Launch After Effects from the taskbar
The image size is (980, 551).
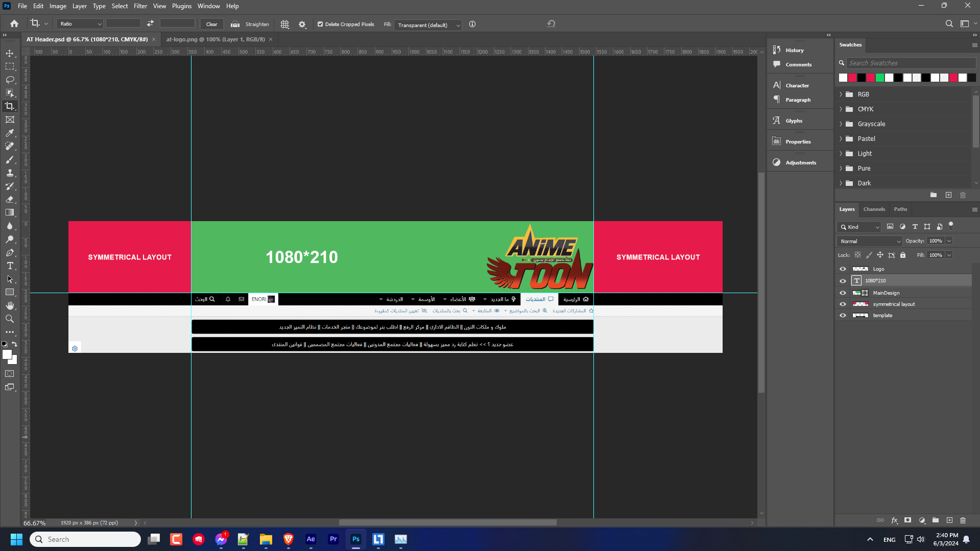point(311,539)
